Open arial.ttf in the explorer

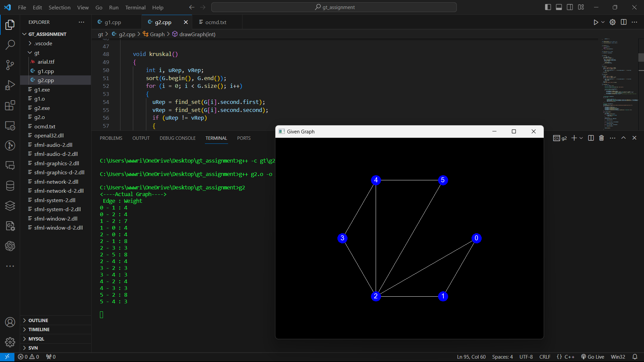pyautogui.click(x=46, y=62)
